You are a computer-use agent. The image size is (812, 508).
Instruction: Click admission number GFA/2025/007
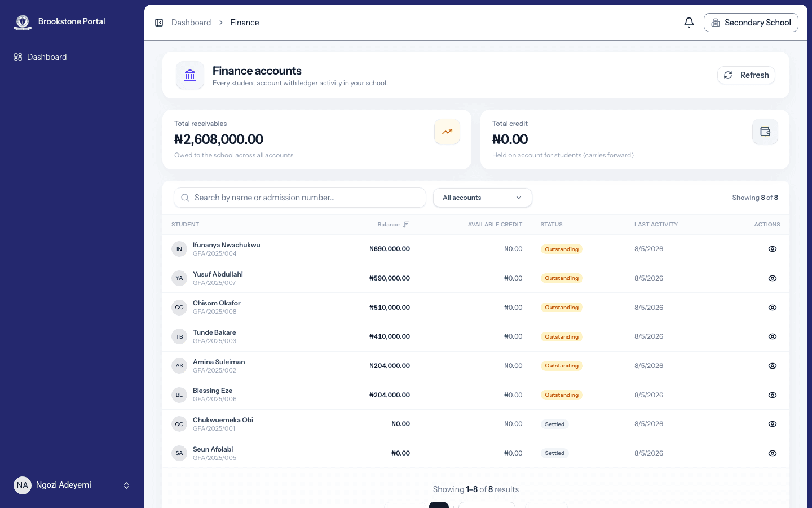click(x=214, y=283)
